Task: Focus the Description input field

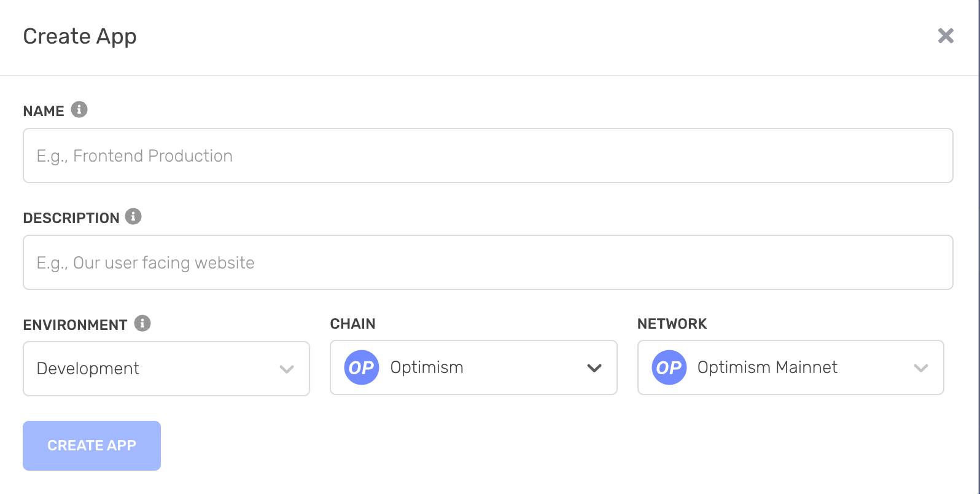Action: point(488,262)
